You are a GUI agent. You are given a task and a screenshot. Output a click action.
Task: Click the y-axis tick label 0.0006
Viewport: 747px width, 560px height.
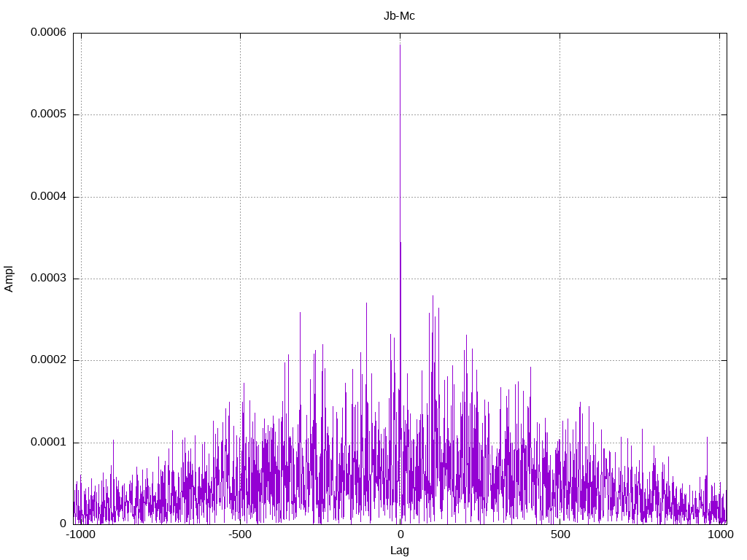click(48, 32)
